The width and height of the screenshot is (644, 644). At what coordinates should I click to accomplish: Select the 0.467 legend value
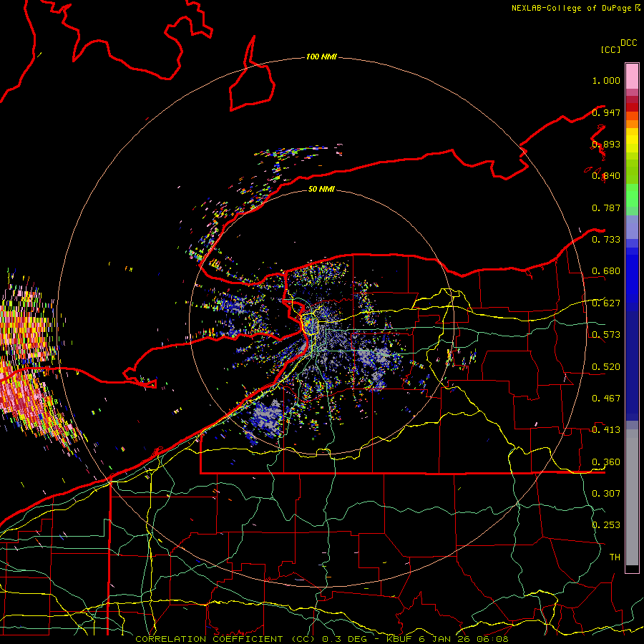pyautogui.click(x=606, y=399)
